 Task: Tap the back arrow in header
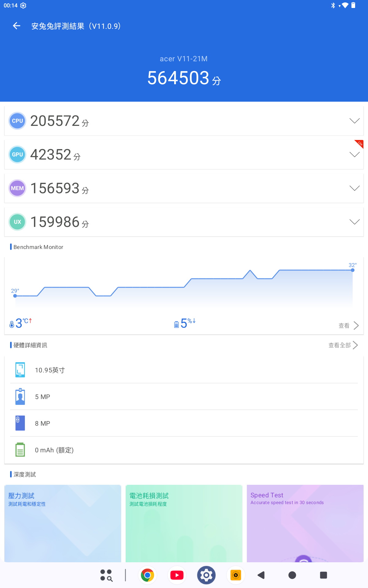pyautogui.click(x=17, y=26)
